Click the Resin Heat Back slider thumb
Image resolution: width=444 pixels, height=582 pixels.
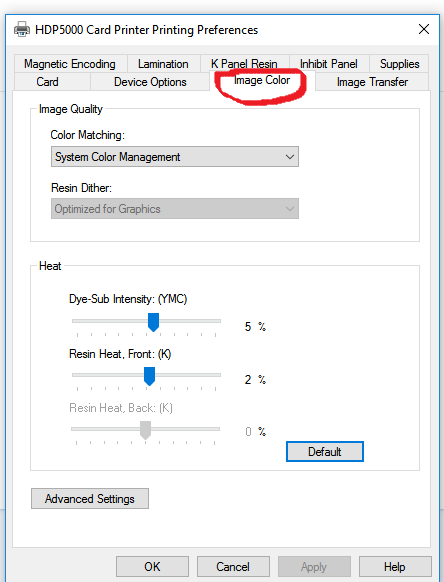pos(146,430)
